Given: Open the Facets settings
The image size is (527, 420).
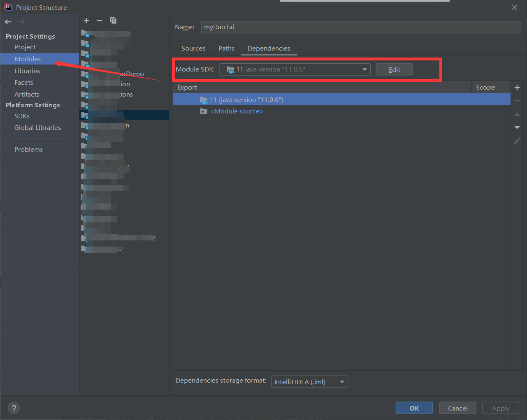Looking at the screenshot, I should [24, 83].
